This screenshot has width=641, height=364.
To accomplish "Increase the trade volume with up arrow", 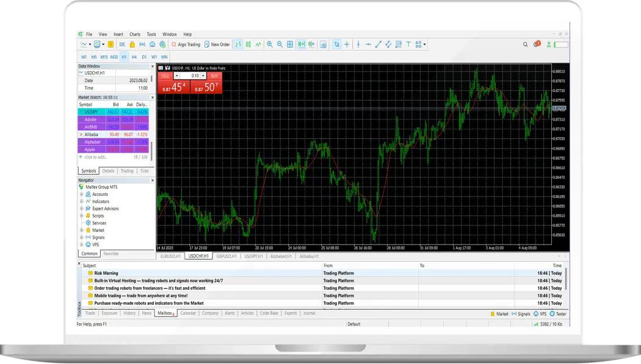I will [x=203, y=76].
